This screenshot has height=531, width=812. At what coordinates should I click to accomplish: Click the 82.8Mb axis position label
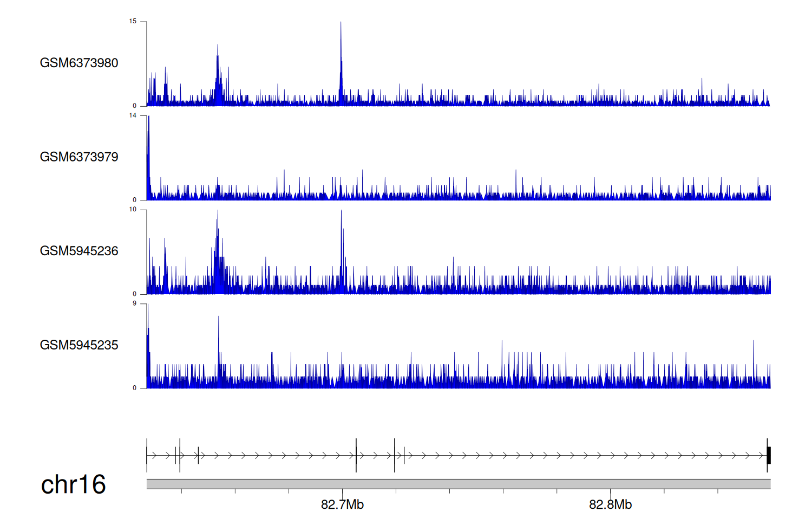(610, 505)
